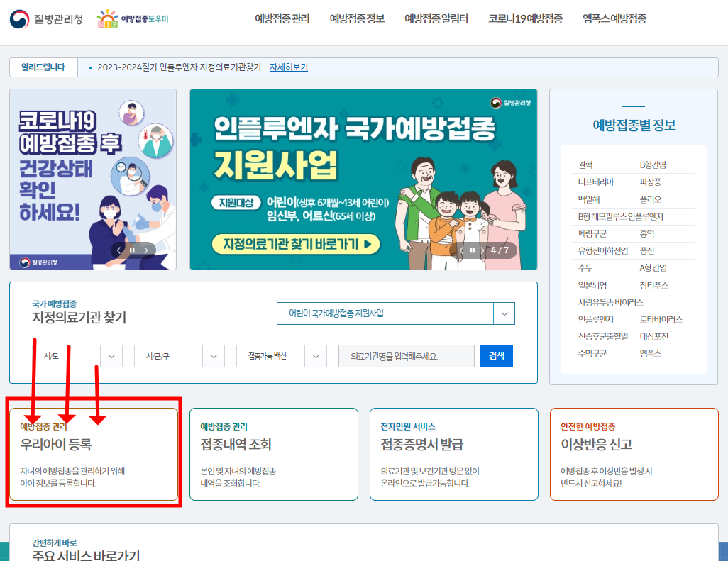This screenshot has height=561, width=728.
Task: Click the blue 검색 search button
Action: pos(496,355)
